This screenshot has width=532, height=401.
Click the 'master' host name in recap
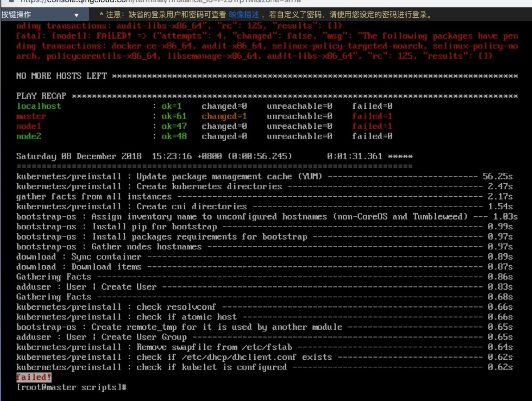(31, 116)
